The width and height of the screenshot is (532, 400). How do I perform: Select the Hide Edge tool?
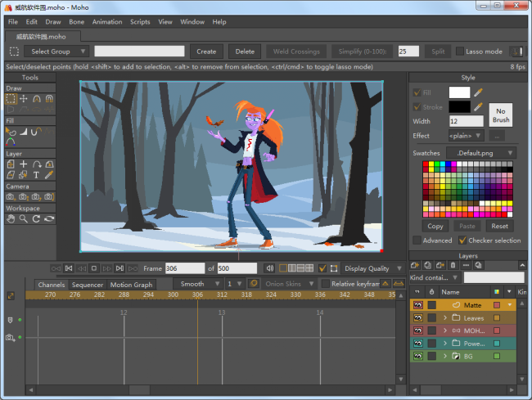(37, 132)
